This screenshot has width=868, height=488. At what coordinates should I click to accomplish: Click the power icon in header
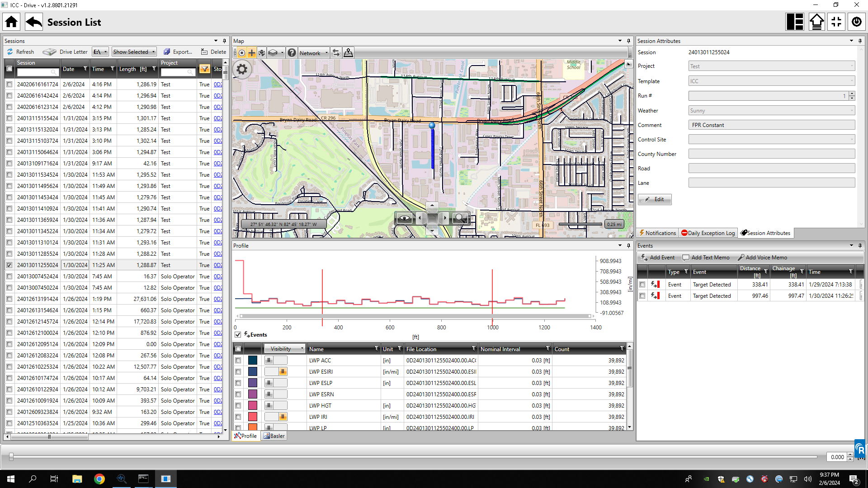[856, 22]
